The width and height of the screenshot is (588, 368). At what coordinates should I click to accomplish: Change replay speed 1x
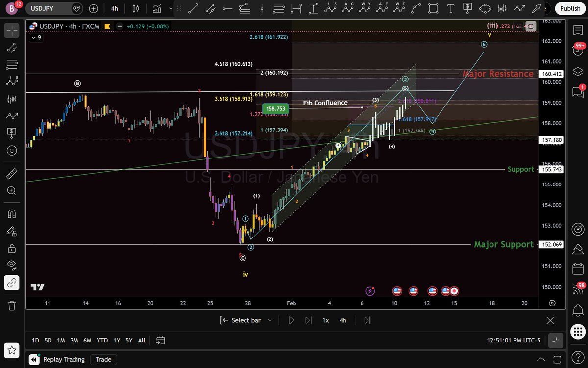(325, 320)
